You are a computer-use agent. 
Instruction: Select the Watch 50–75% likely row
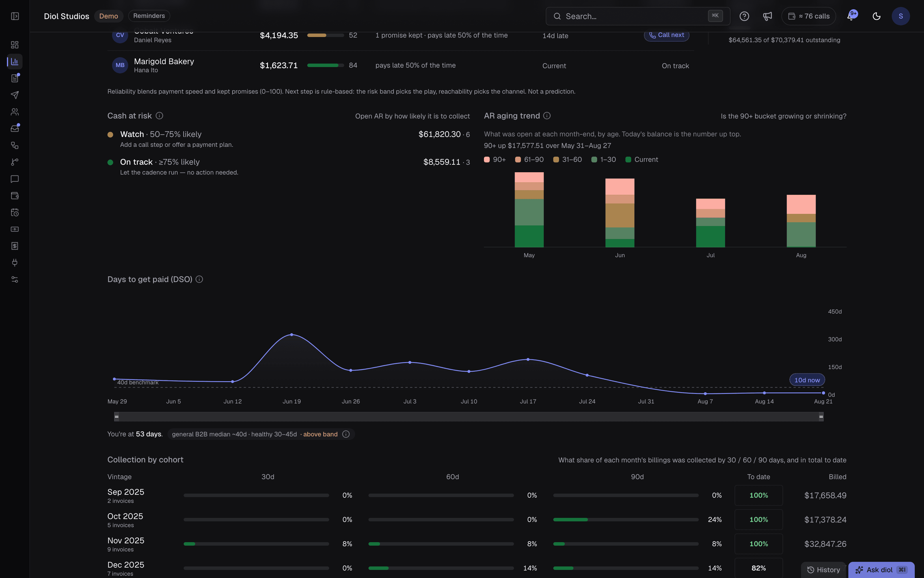click(x=289, y=139)
